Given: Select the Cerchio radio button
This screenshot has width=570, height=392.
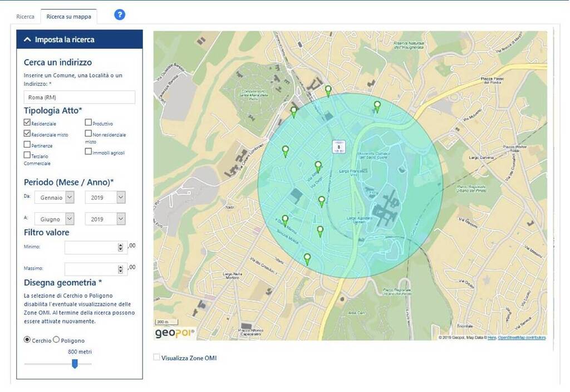Looking at the screenshot, I should (x=27, y=339).
